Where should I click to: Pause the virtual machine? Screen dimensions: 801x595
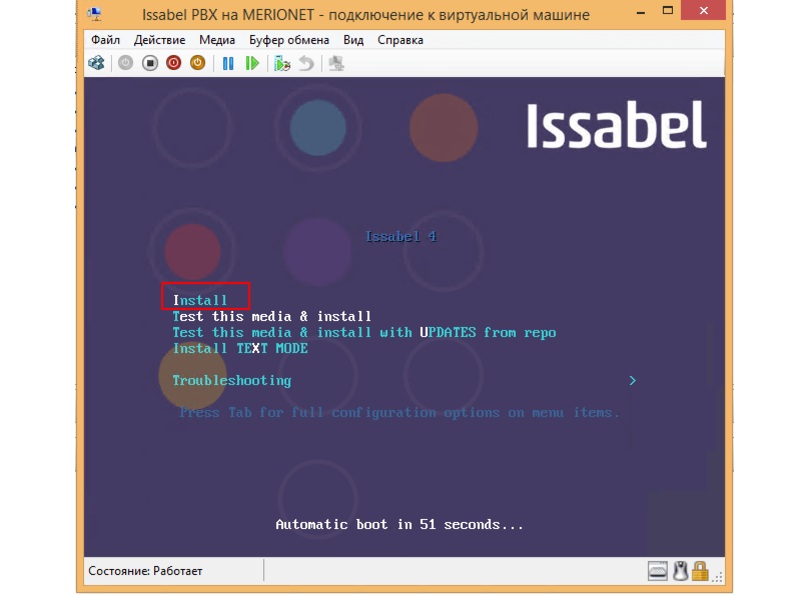pyautogui.click(x=228, y=63)
